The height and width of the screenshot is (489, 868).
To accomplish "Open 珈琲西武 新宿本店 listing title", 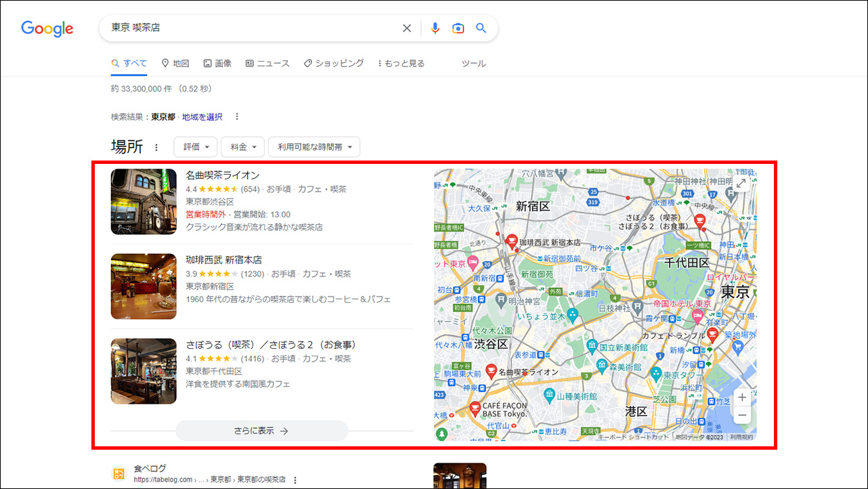I will [224, 259].
